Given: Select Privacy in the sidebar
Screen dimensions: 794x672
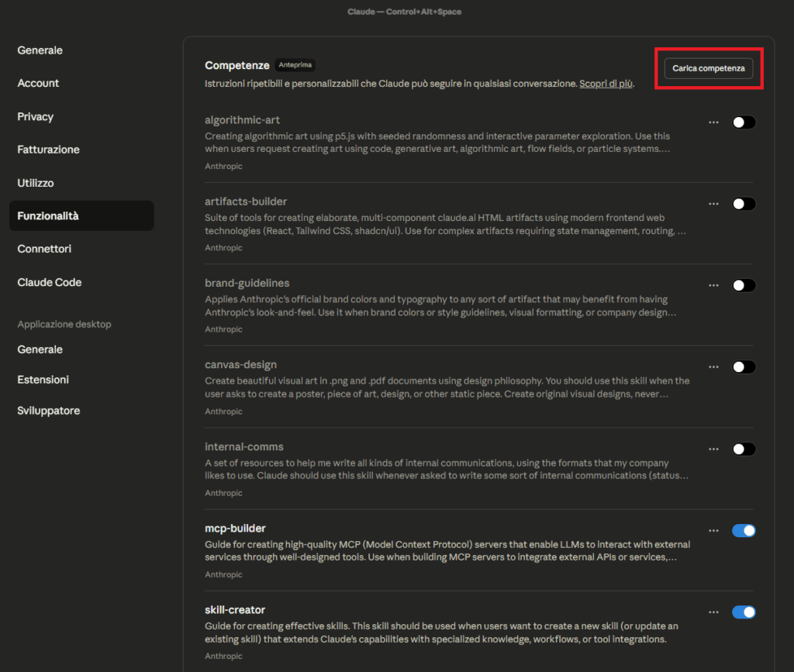Looking at the screenshot, I should (36, 116).
